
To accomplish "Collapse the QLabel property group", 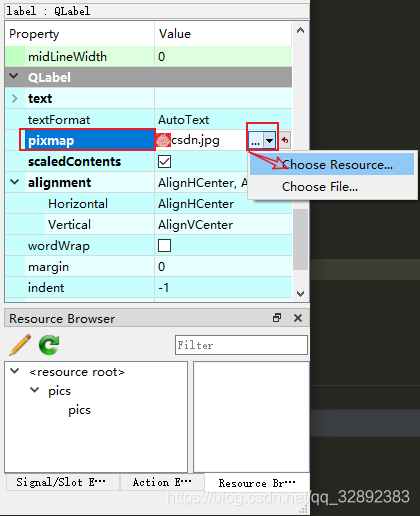I will click(14, 76).
